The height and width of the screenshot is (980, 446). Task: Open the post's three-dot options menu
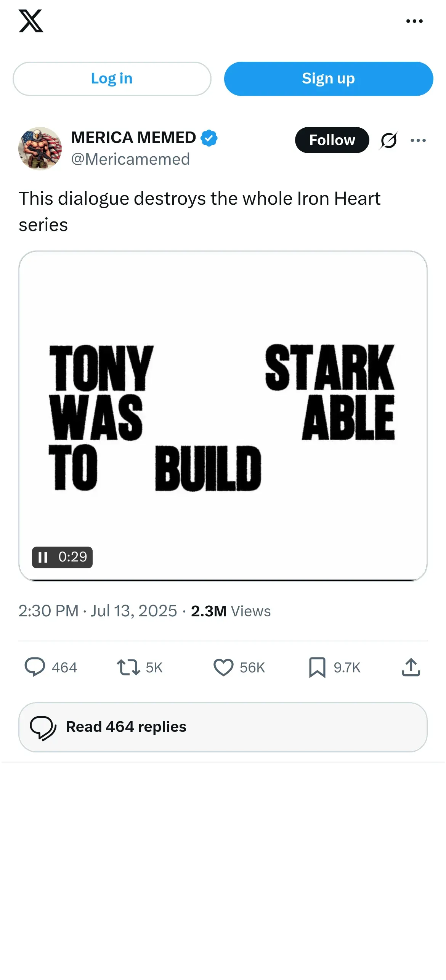coord(418,140)
